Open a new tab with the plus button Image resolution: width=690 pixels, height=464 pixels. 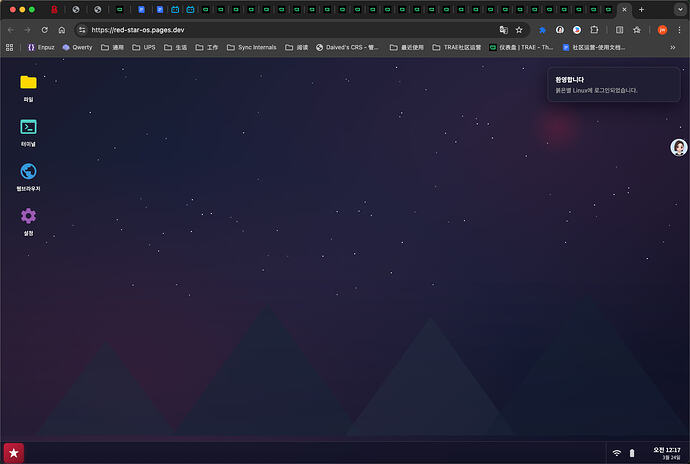click(642, 9)
